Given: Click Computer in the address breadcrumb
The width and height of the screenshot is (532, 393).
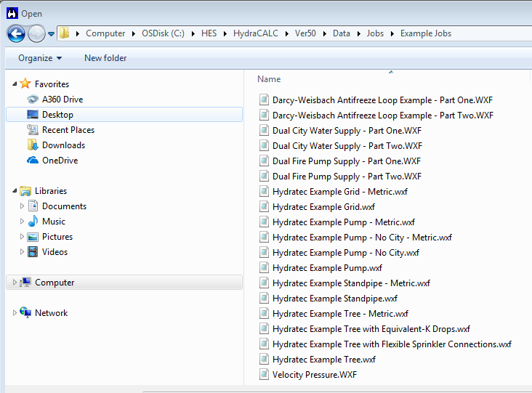Looking at the screenshot, I should [x=105, y=33].
